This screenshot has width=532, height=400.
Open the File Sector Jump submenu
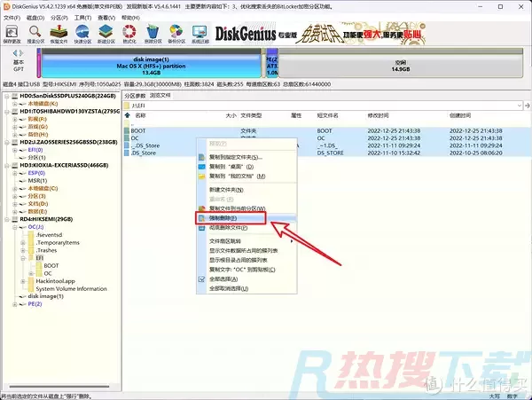[x=246, y=241]
